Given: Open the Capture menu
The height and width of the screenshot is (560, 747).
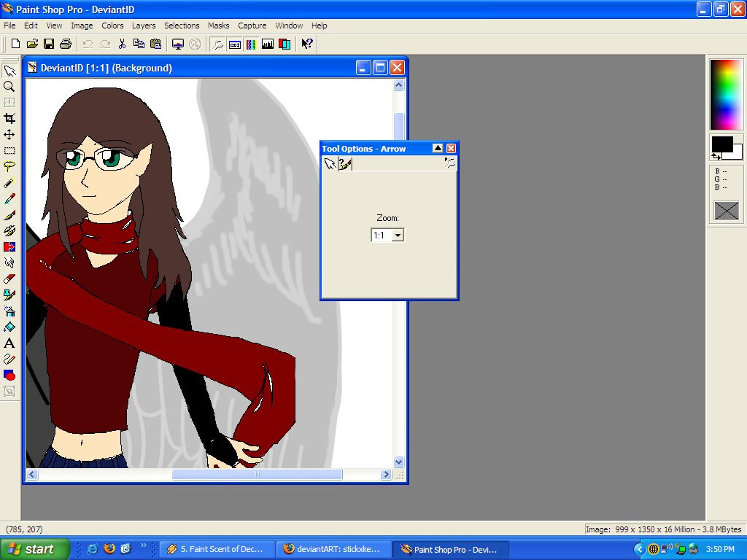Looking at the screenshot, I should 252,26.
